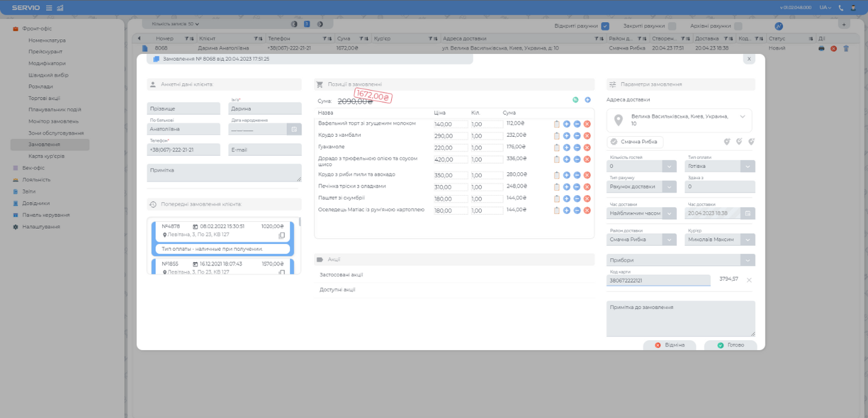Image resolution: width=868 pixels, height=418 pixels.
Task: Open the clipboard note for Оселедець Матіас
Action: [557, 210]
